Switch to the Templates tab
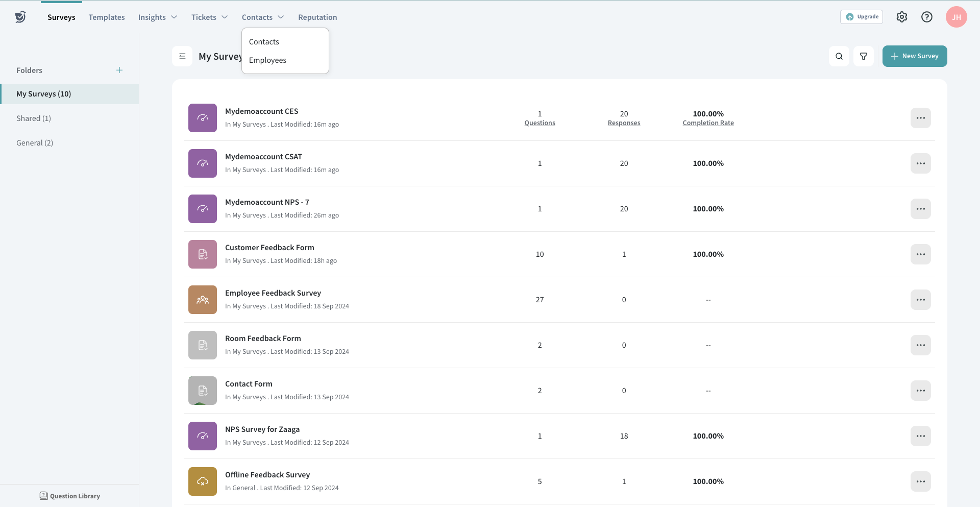Image resolution: width=980 pixels, height=507 pixels. click(107, 17)
